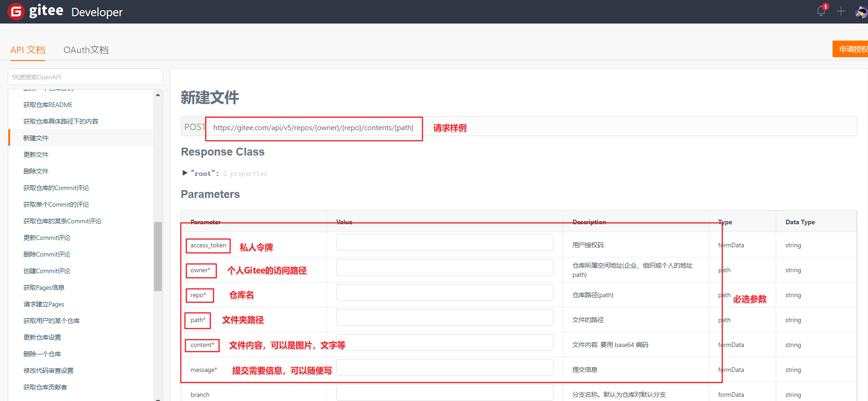Click the branch value field
This screenshot has height=401, width=868.
pyautogui.click(x=445, y=392)
